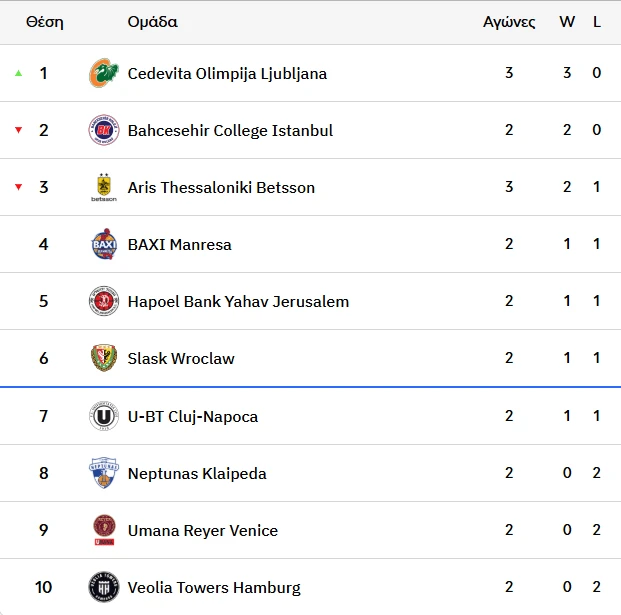Click the Umana Reyer Venice team logo
The image size is (621, 615).
(103, 530)
